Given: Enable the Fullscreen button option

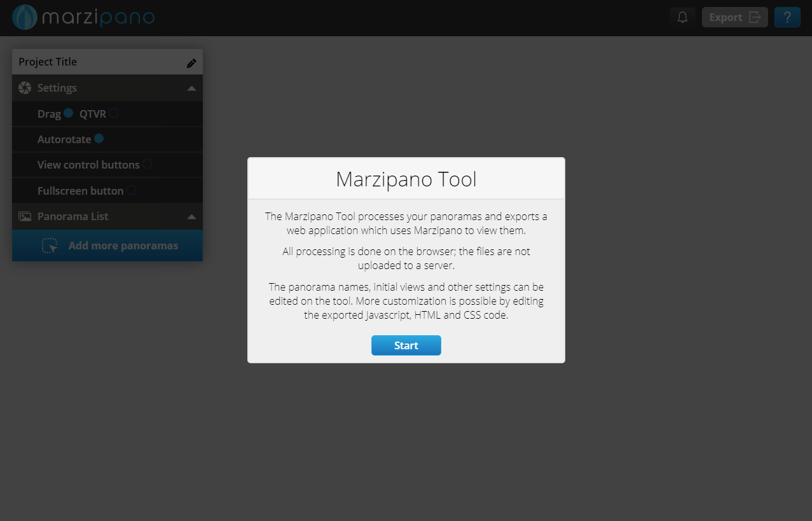Looking at the screenshot, I should pyautogui.click(x=131, y=190).
